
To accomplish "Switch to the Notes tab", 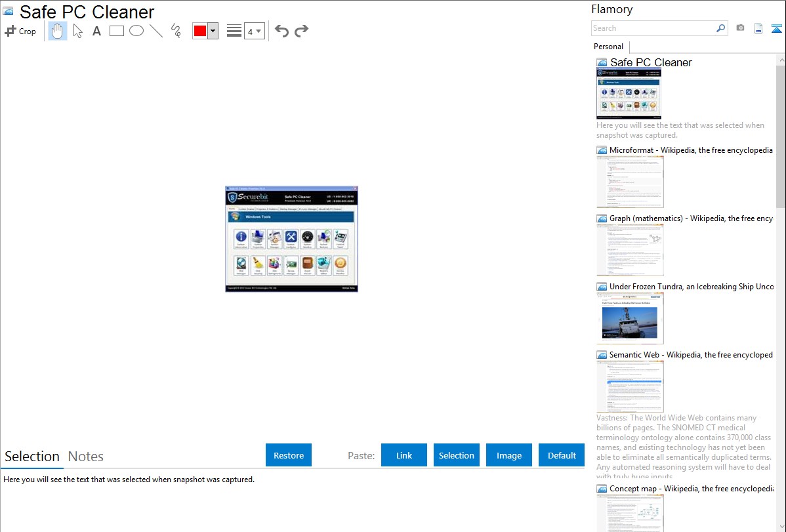I will [86, 457].
